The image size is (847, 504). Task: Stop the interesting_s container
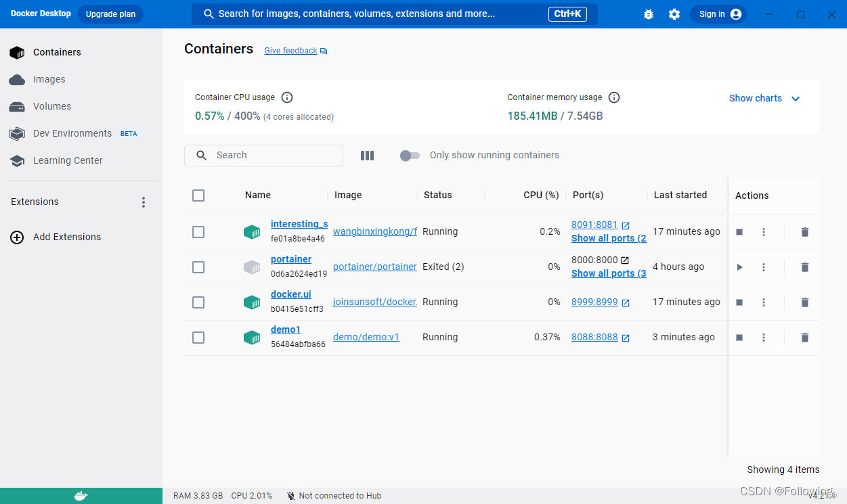pyautogui.click(x=739, y=232)
